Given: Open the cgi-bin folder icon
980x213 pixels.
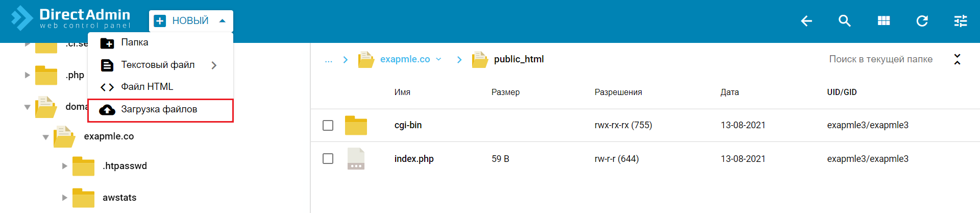Looking at the screenshot, I should (x=356, y=125).
